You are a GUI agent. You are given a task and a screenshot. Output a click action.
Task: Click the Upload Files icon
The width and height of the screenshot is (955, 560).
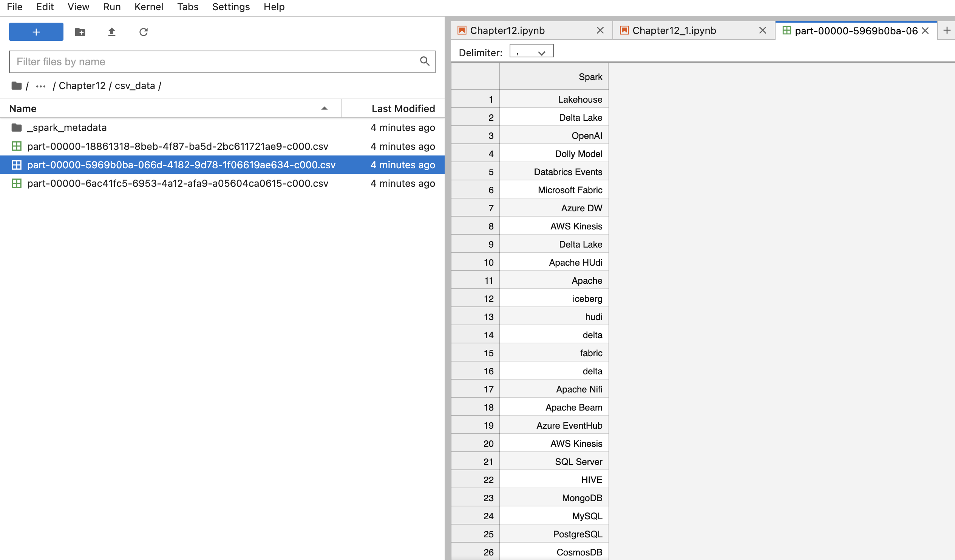pyautogui.click(x=111, y=32)
